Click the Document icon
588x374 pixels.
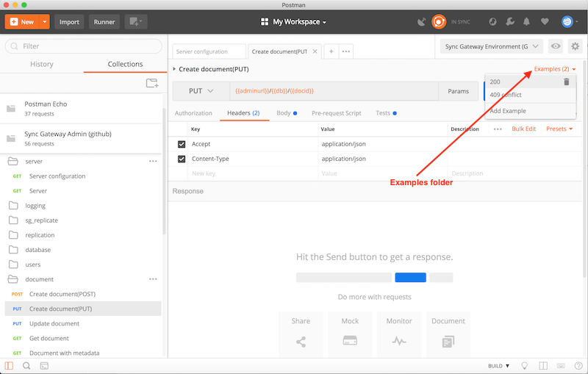point(448,342)
